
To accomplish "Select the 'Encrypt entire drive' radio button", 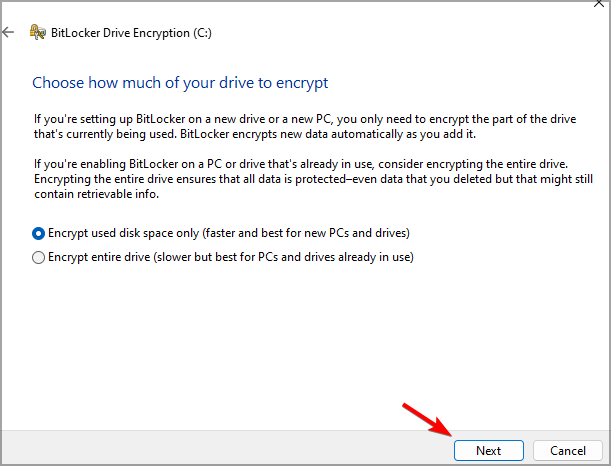I will (x=39, y=257).
